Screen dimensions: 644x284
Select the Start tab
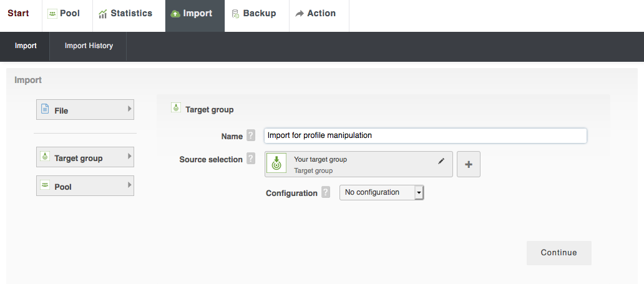pos(19,14)
